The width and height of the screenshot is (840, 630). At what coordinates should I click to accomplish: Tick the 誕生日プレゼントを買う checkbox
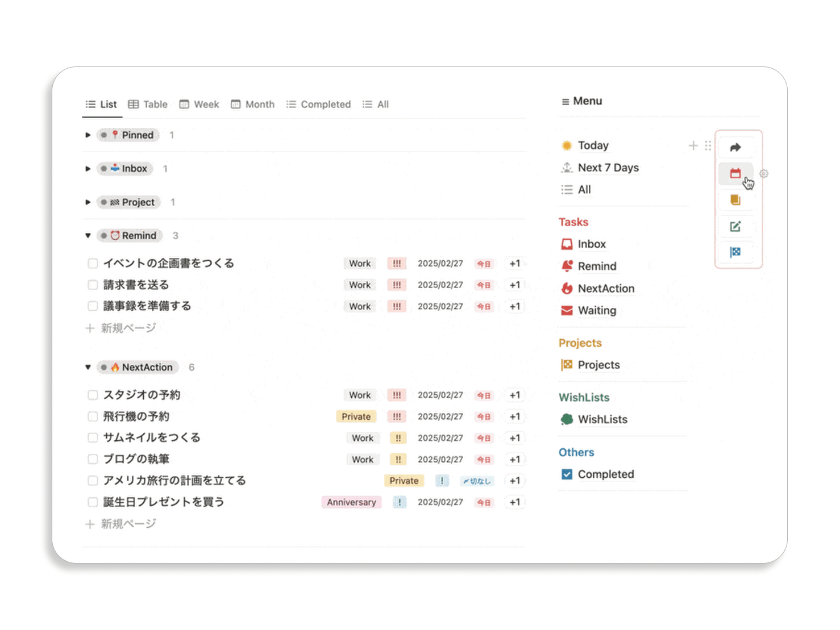point(93,502)
